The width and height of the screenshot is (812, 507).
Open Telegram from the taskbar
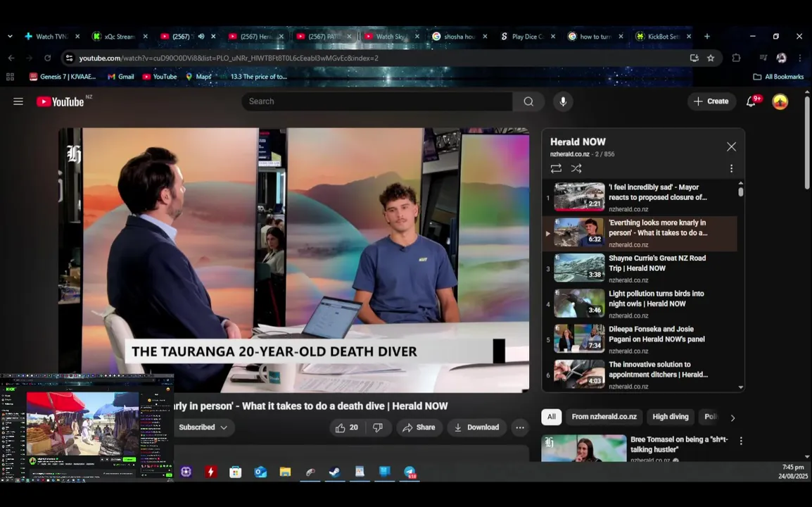[x=410, y=472]
